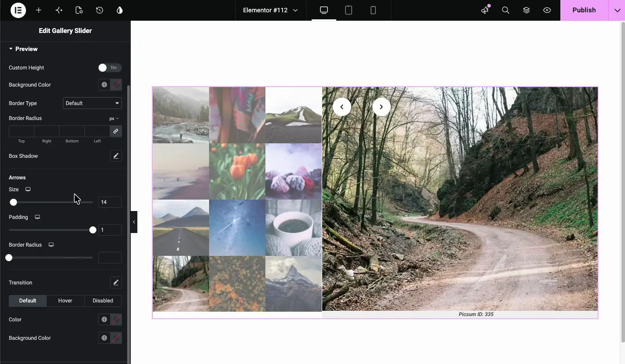Click the Box Shadow edit pencil icon
Viewport: 625px width, 364px height.
tap(116, 156)
